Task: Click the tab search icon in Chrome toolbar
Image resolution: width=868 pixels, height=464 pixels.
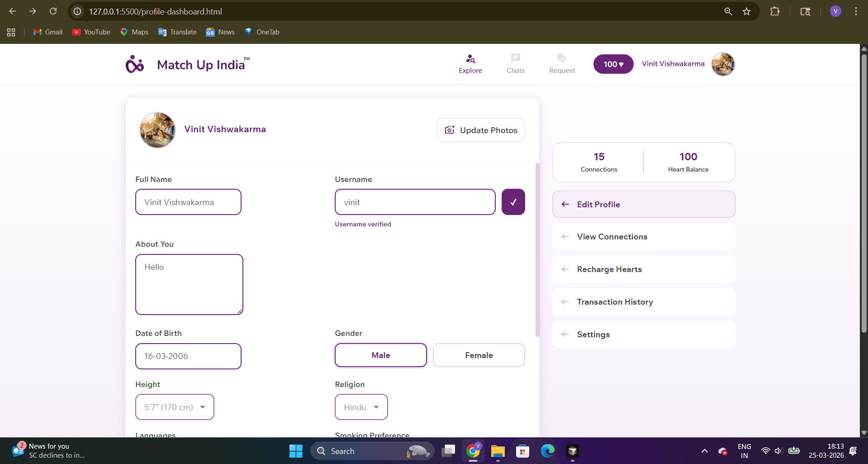Action: (x=805, y=11)
